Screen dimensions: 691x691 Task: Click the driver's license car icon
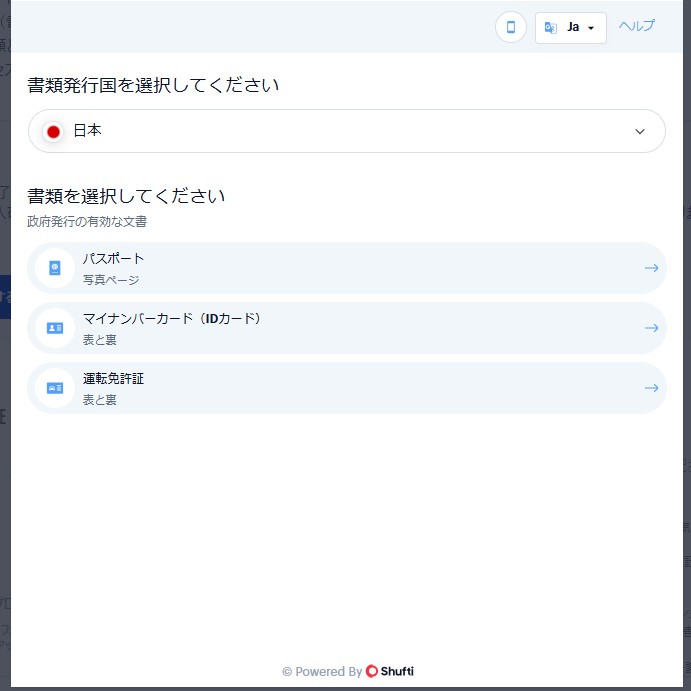click(55, 388)
